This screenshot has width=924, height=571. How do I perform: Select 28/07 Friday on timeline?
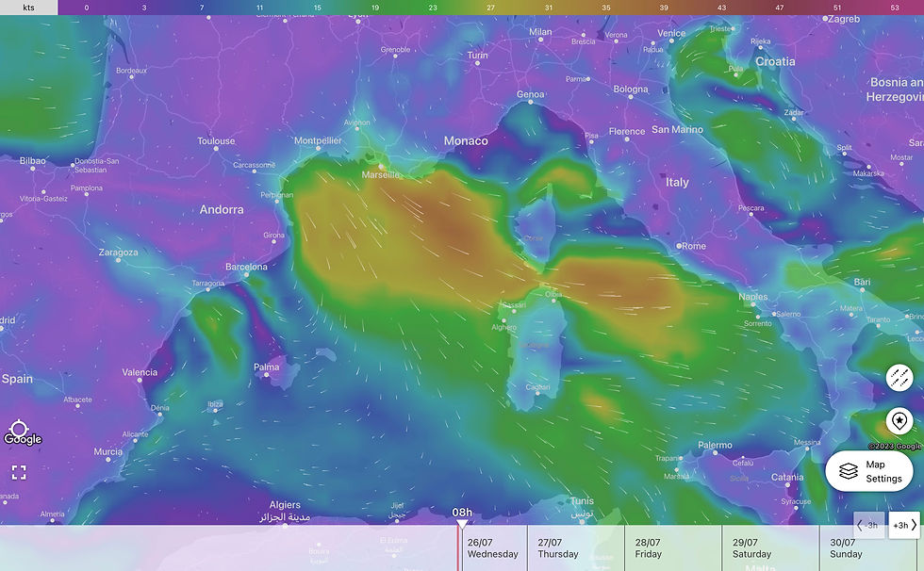coord(649,548)
